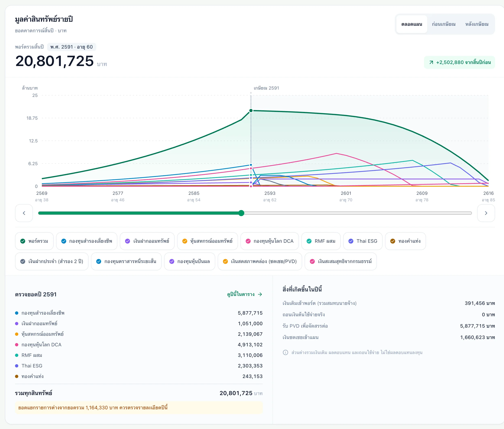Hide เงินฝากออมทรัพย์ series
The height and width of the screenshot is (429, 504).
click(147, 241)
